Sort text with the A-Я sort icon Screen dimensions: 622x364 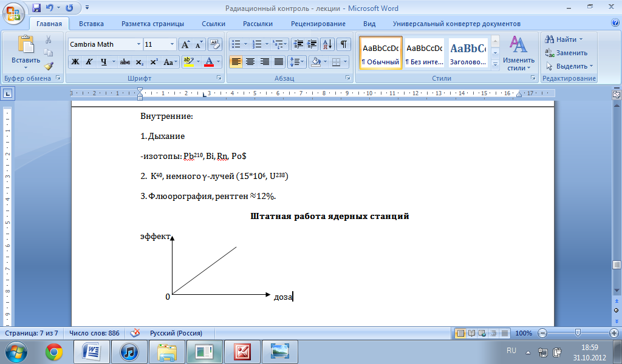pyautogui.click(x=327, y=44)
